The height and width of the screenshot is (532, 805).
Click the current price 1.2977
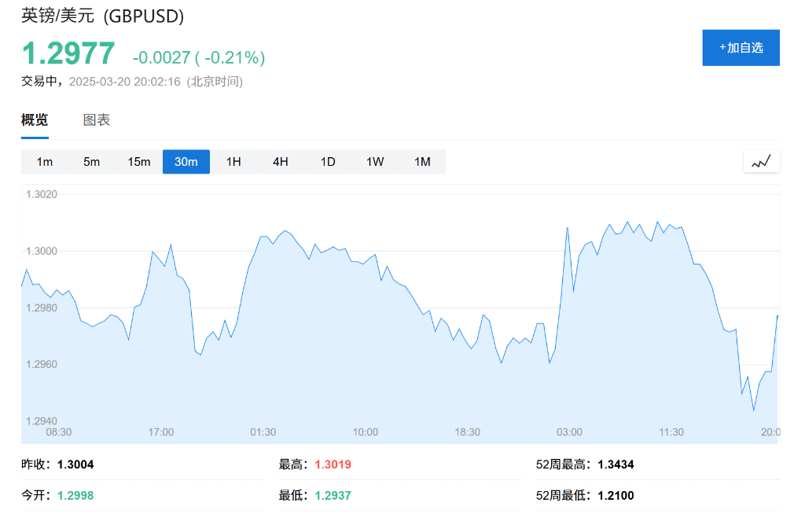point(68,53)
